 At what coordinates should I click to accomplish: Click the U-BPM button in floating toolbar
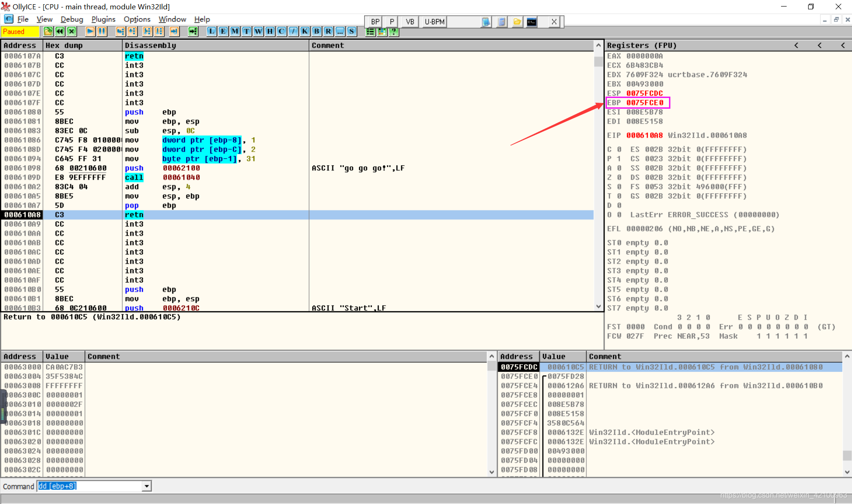coord(435,21)
